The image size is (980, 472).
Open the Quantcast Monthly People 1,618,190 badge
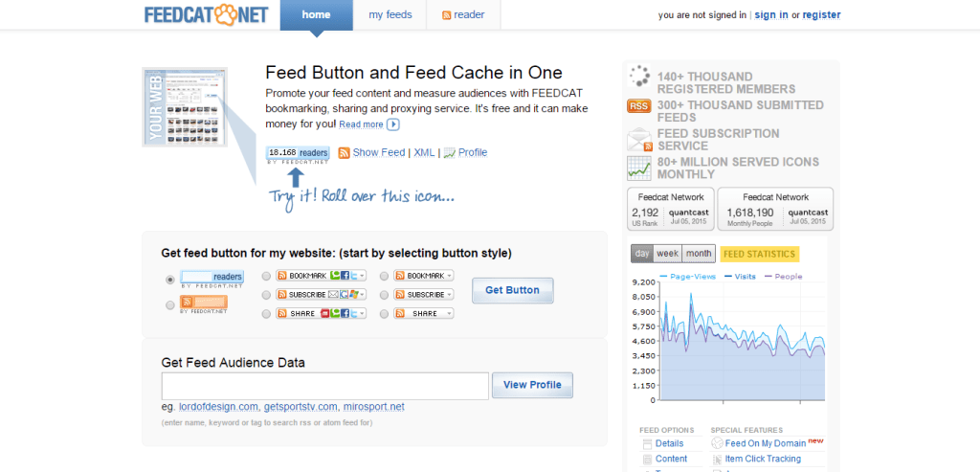[775, 210]
